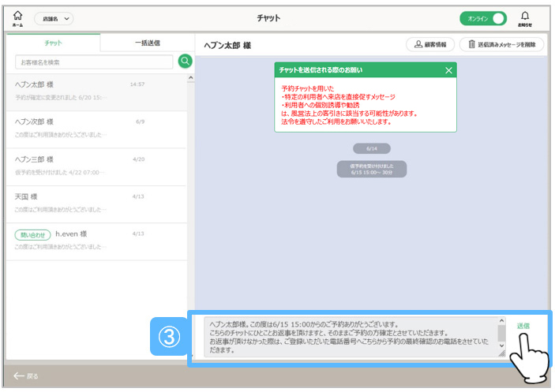Screen dimensions: 555x392
Task: Toggle the オンライン status switch
Action: pos(483,18)
